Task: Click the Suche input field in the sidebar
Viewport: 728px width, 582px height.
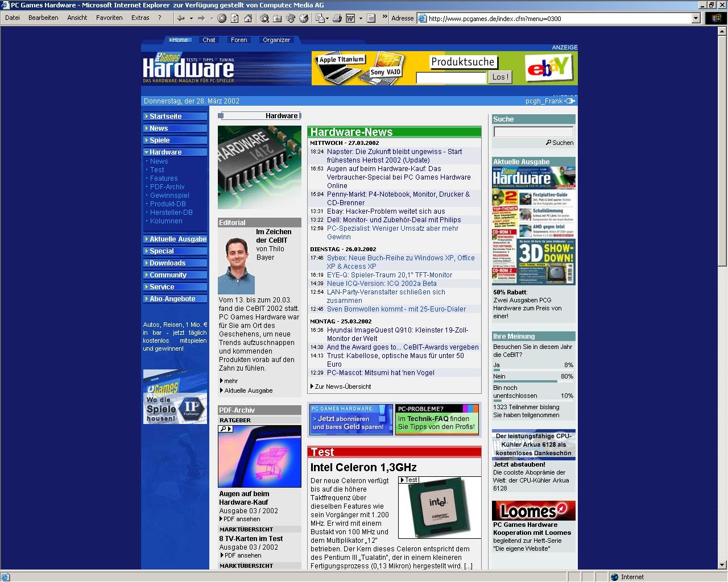Action: click(x=533, y=132)
